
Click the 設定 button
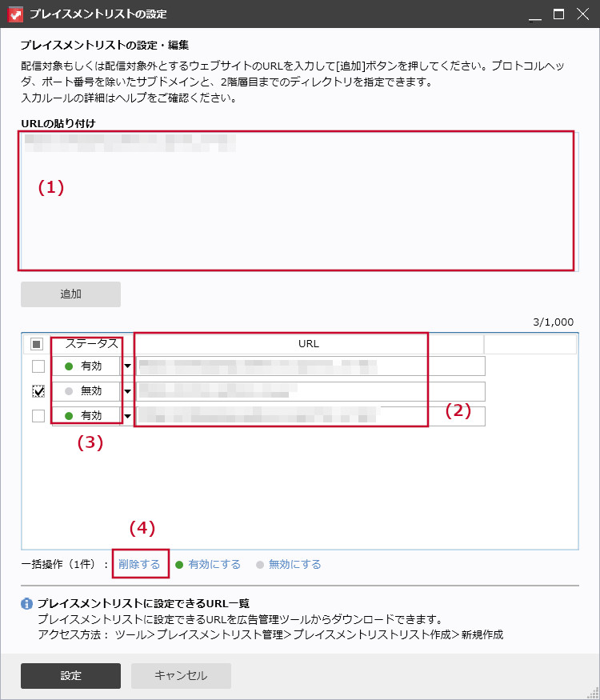70,676
